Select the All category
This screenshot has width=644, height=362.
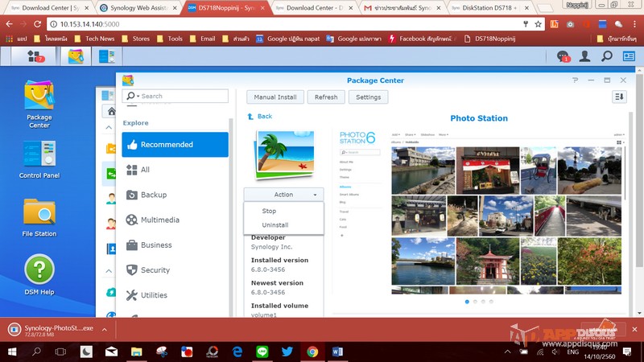point(175,170)
